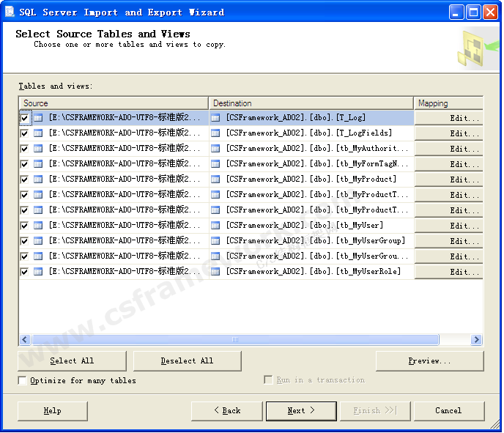The image size is (504, 433).
Task: Click the horizontal scrollbar thumb
Action: click(x=234, y=340)
